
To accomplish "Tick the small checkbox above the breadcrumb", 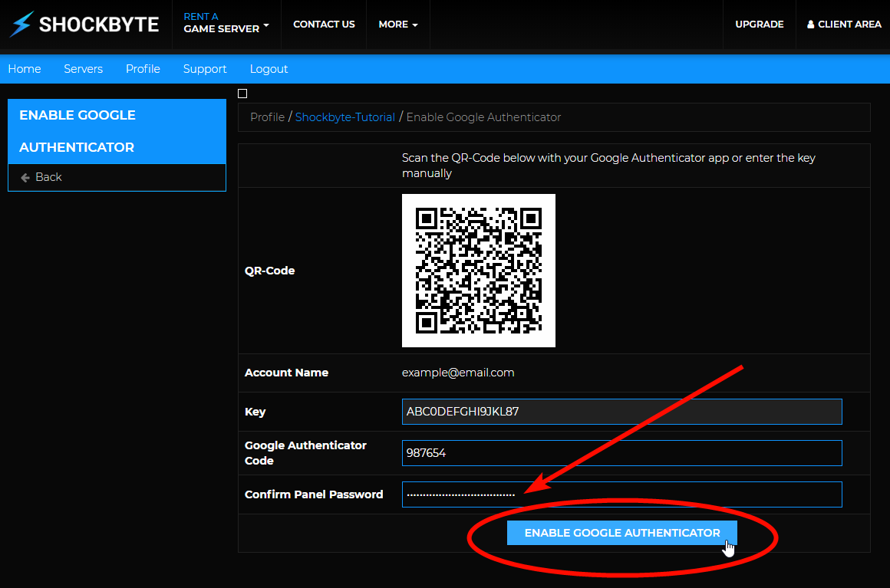I will (242, 94).
